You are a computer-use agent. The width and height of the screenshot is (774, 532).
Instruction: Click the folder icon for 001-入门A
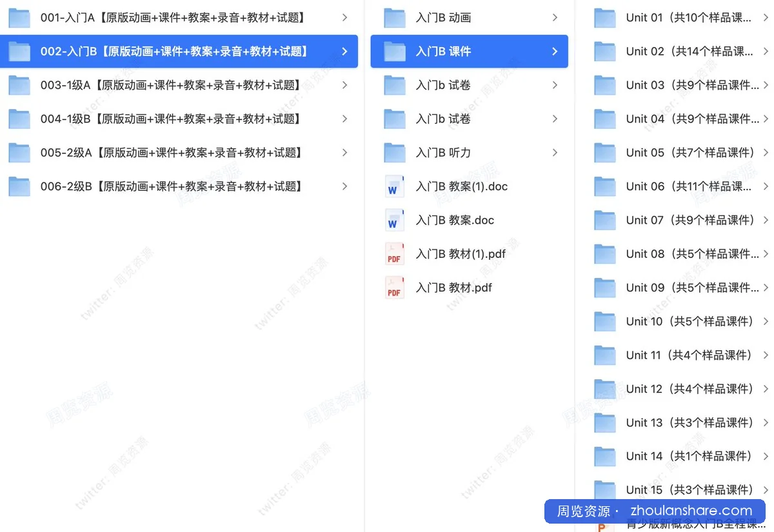click(19, 17)
